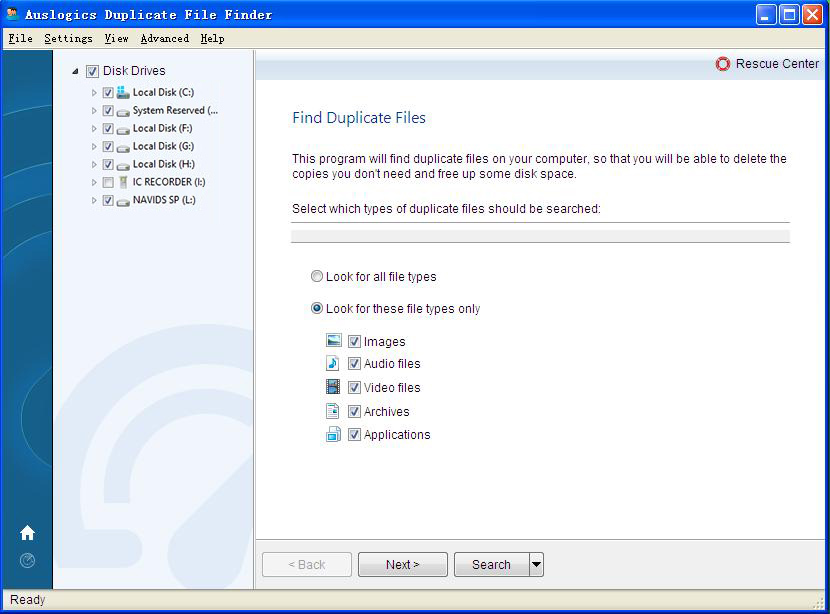Expand the Local Disk (H:) node
Viewport: 830px width, 614px height.
(x=94, y=165)
